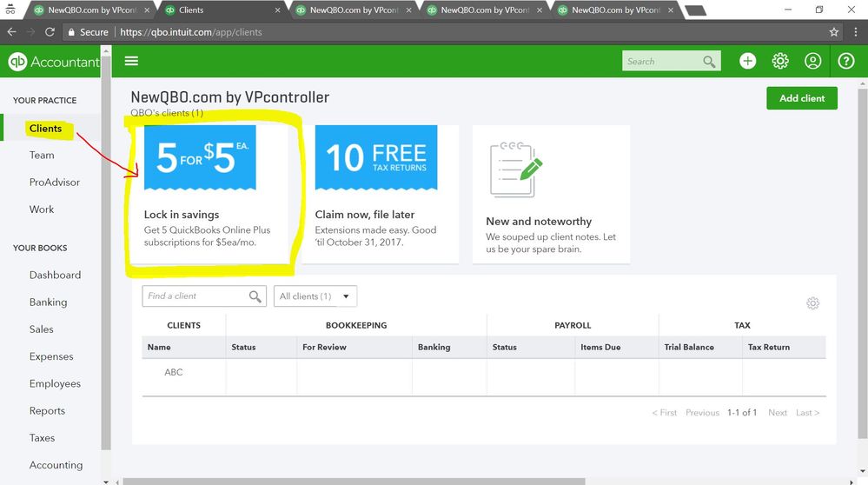Open the Create plus menu
The height and width of the screenshot is (485, 868).
point(747,61)
